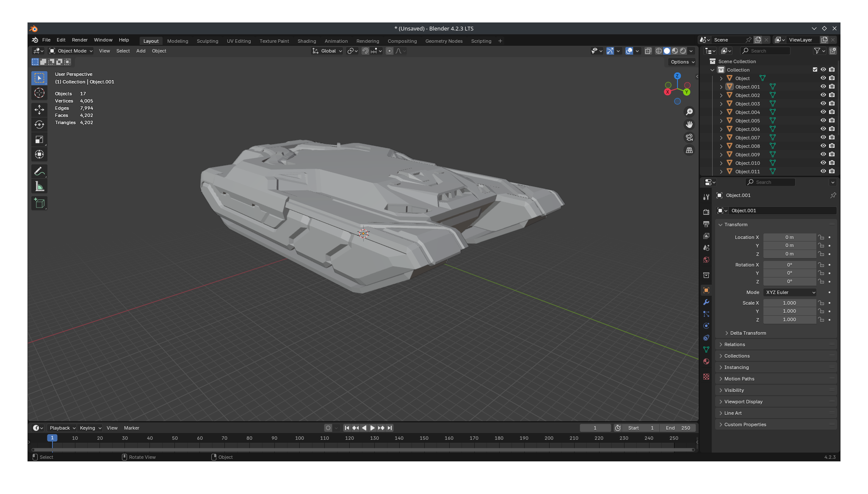Select the Rotate tool

pos(39,125)
